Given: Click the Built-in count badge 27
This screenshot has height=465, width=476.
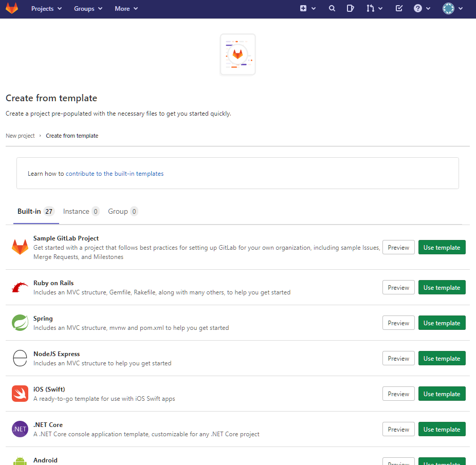Looking at the screenshot, I should coord(49,211).
